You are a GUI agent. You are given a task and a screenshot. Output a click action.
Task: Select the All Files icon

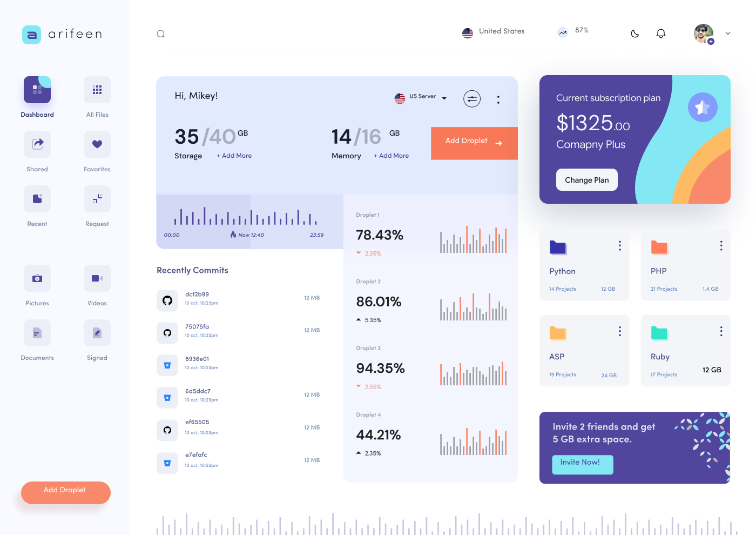click(97, 90)
